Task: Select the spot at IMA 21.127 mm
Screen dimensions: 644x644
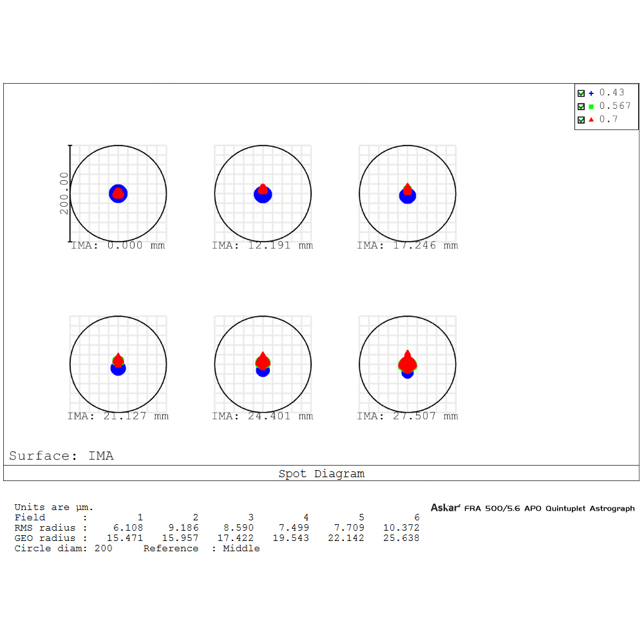Action: pyautogui.click(x=118, y=365)
